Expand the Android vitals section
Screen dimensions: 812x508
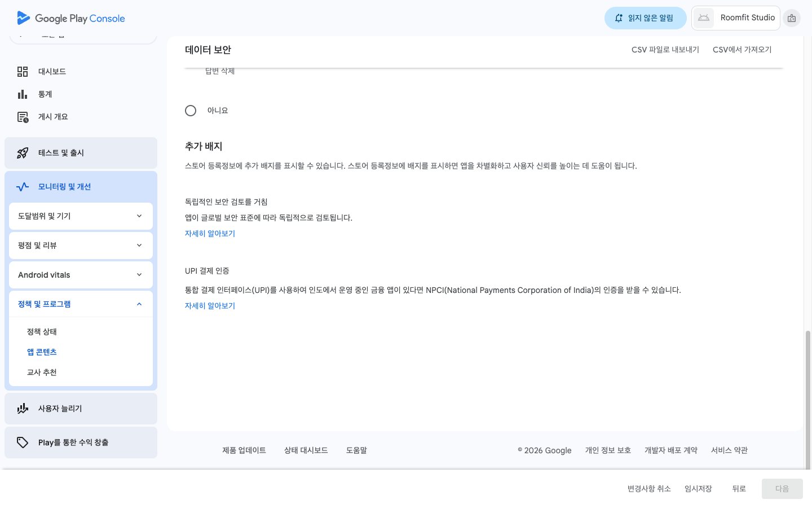tap(81, 275)
